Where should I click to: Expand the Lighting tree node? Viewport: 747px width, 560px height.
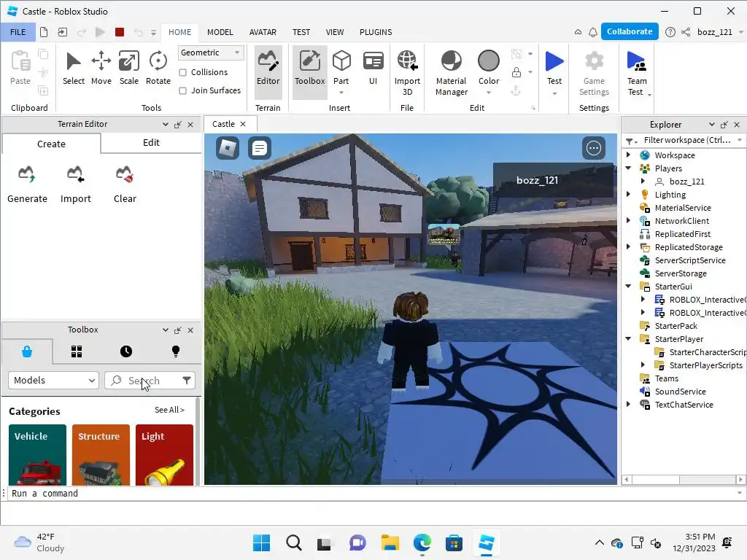[x=628, y=194]
